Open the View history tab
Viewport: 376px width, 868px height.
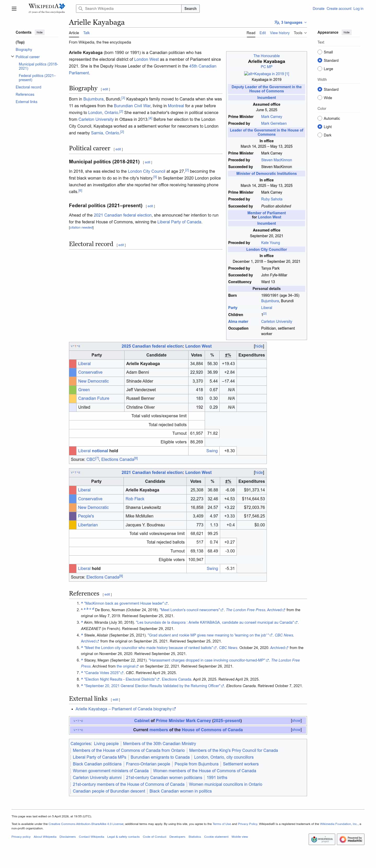[x=280, y=33]
